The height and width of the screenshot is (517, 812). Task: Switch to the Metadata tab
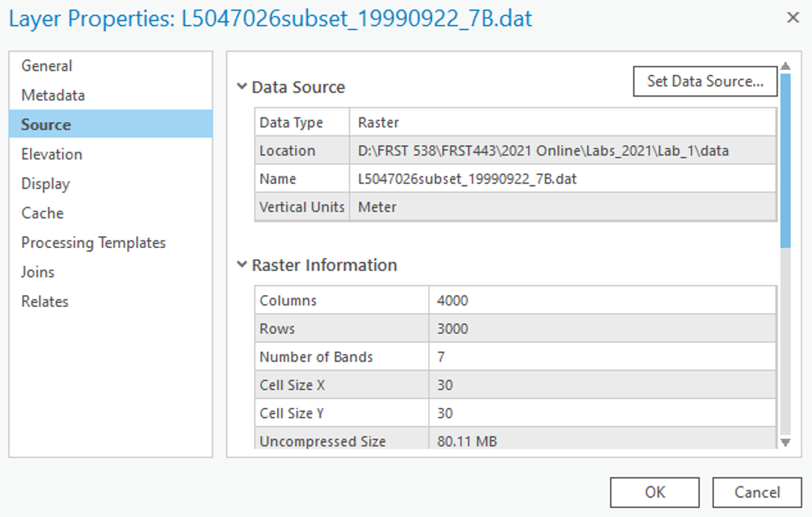(53, 96)
